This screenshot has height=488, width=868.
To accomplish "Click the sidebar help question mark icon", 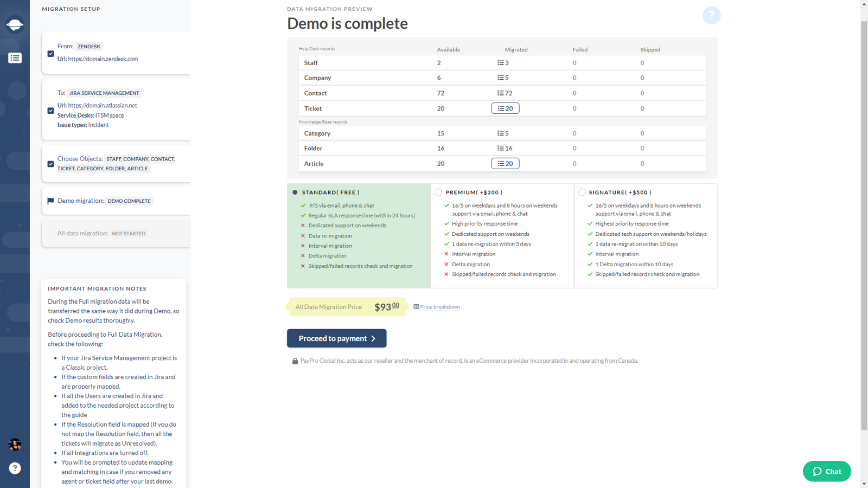I will coord(15,468).
